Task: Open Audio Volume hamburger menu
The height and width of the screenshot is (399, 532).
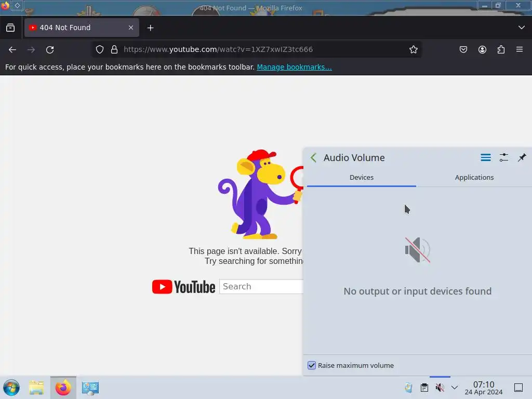Action: pyautogui.click(x=486, y=158)
